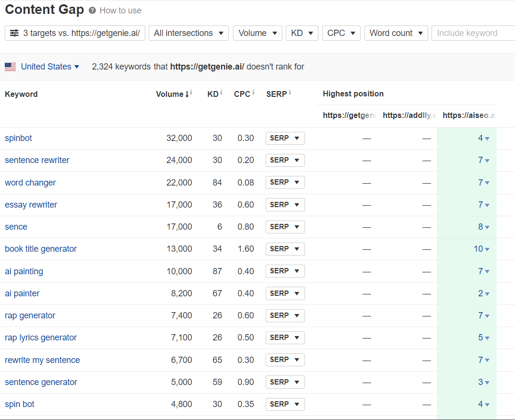Image resolution: width=515 pixels, height=420 pixels.
Task: Expand SERP dropdown for rap lyrics generator
Action: pos(285,338)
